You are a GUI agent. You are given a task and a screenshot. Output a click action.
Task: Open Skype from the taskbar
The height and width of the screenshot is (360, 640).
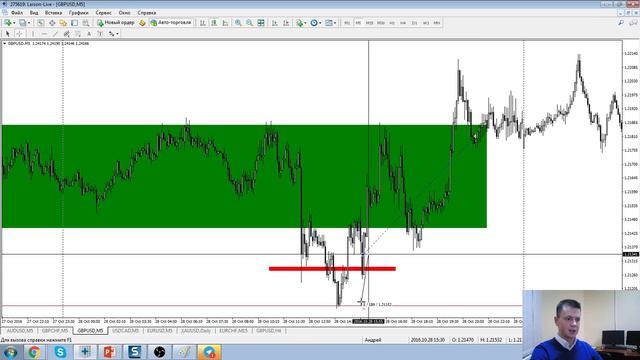(x=60, y=352)
